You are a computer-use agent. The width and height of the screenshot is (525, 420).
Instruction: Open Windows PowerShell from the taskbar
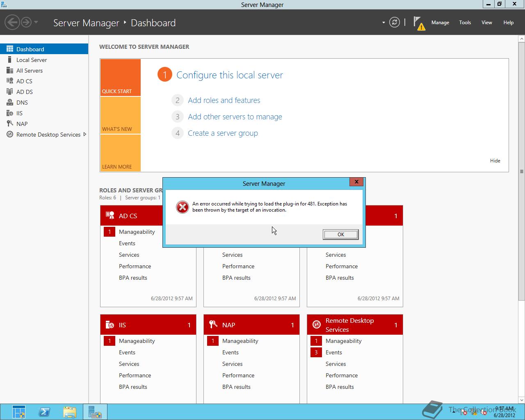pyautogui.click(x=44, y=412)
